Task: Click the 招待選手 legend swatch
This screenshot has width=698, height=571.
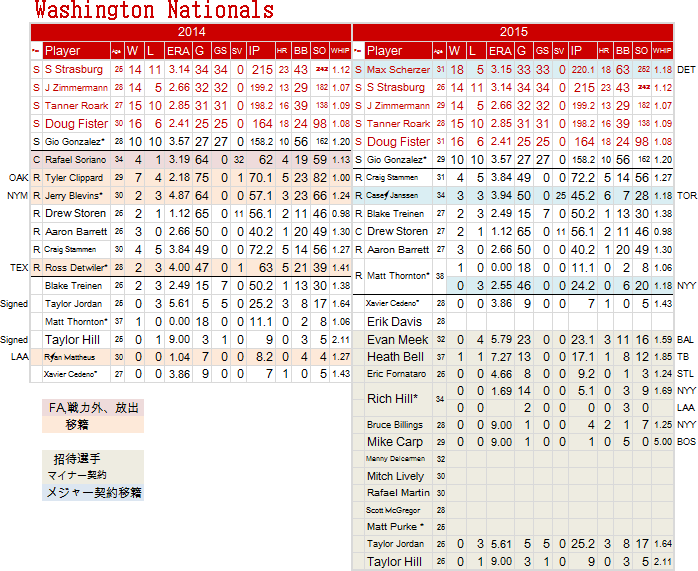Action: pos(93,458)
